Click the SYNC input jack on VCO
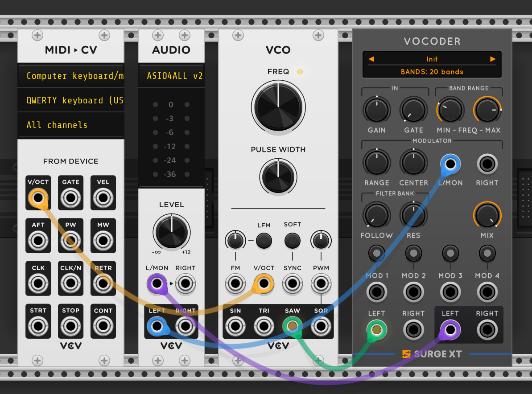 pos(292,284)
